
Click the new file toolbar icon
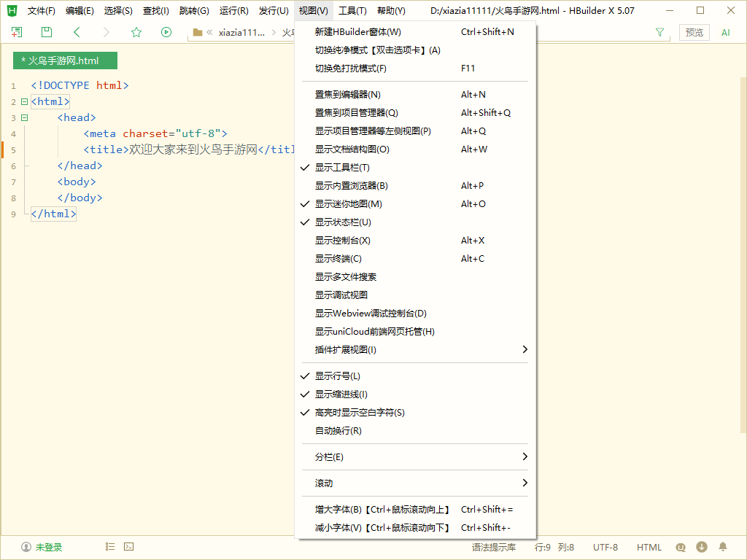tap(17, 32)
